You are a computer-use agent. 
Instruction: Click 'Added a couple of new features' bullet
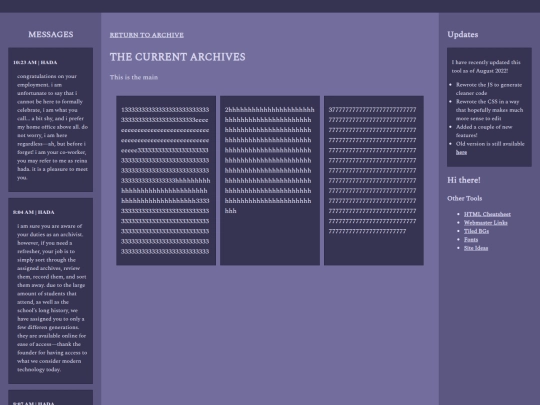[484, 131]
